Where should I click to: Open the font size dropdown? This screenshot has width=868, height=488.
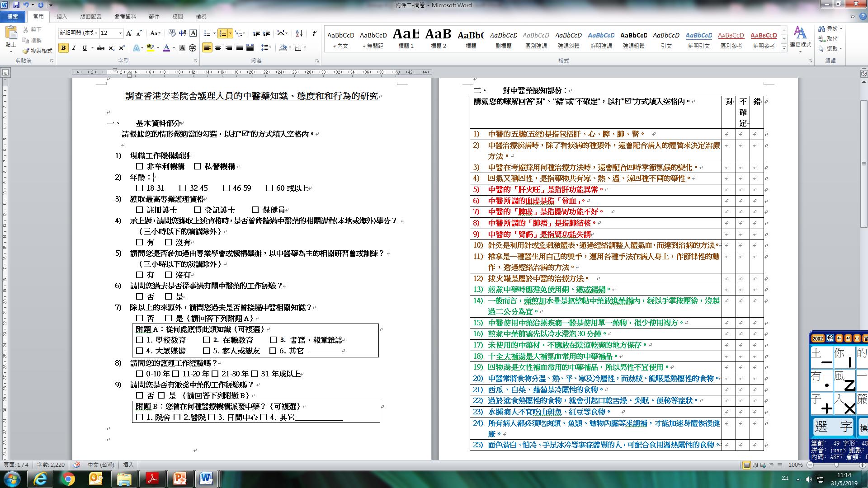[120, 33]
